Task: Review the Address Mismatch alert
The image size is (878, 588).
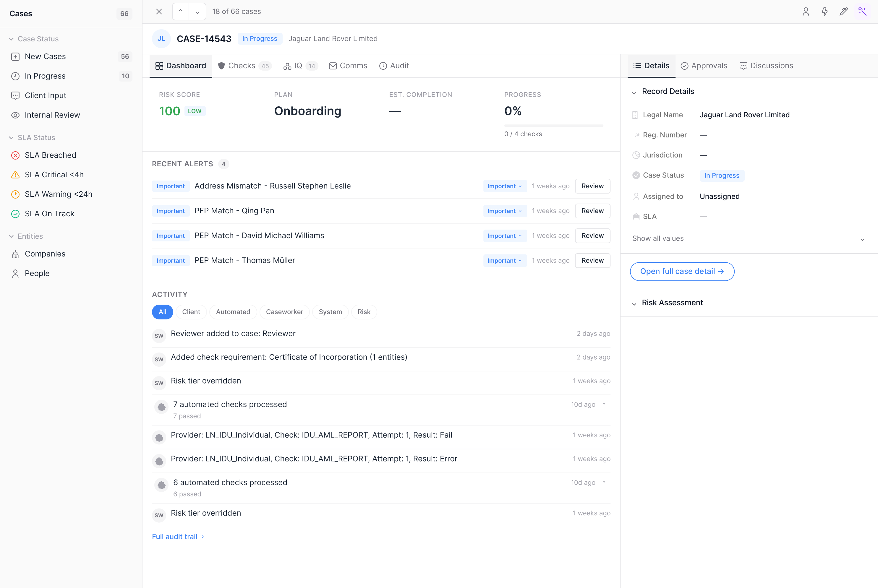Action: click(592, 186)
